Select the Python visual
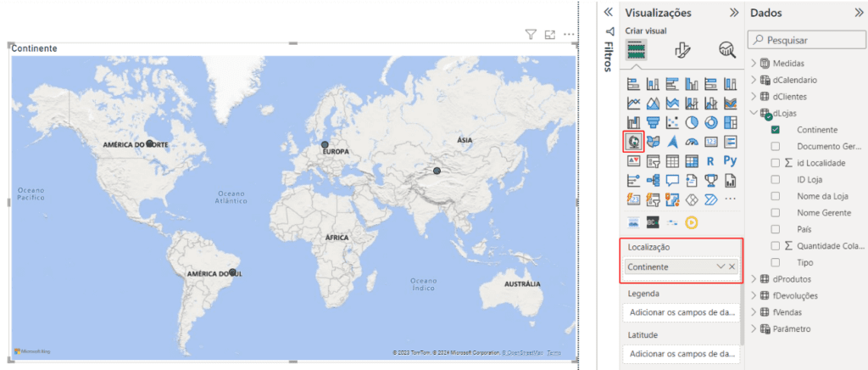This screenshot has height=370, width=868. [x=730, y=161]
